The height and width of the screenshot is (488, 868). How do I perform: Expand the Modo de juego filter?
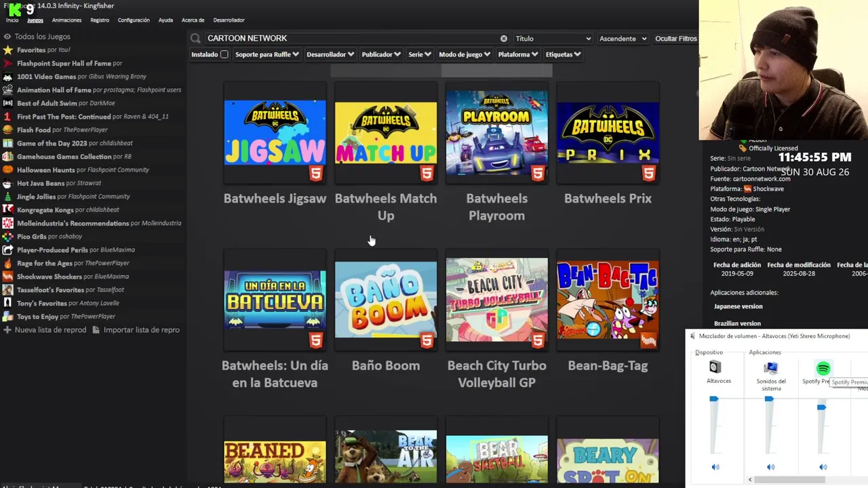[465, 54]
